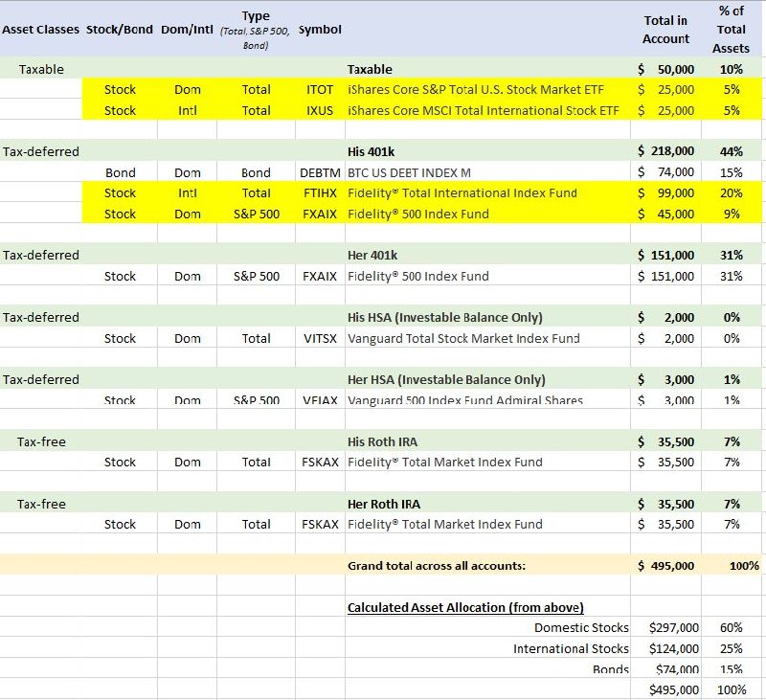Screen dimensions: 766x700
Task: Select the 'Total in Account' header cell
Action: click(665, 30)
